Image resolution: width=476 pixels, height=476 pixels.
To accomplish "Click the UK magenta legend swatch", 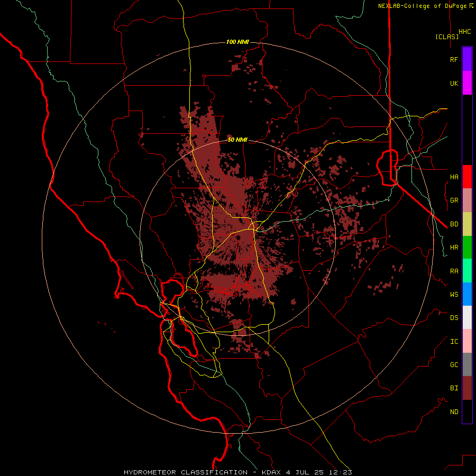I will [x=467, y=83].
